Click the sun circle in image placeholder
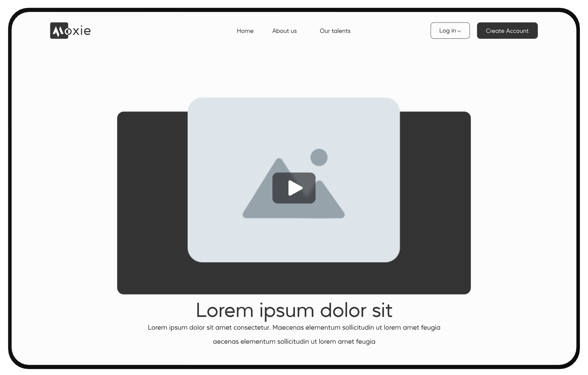 (319, 157)
